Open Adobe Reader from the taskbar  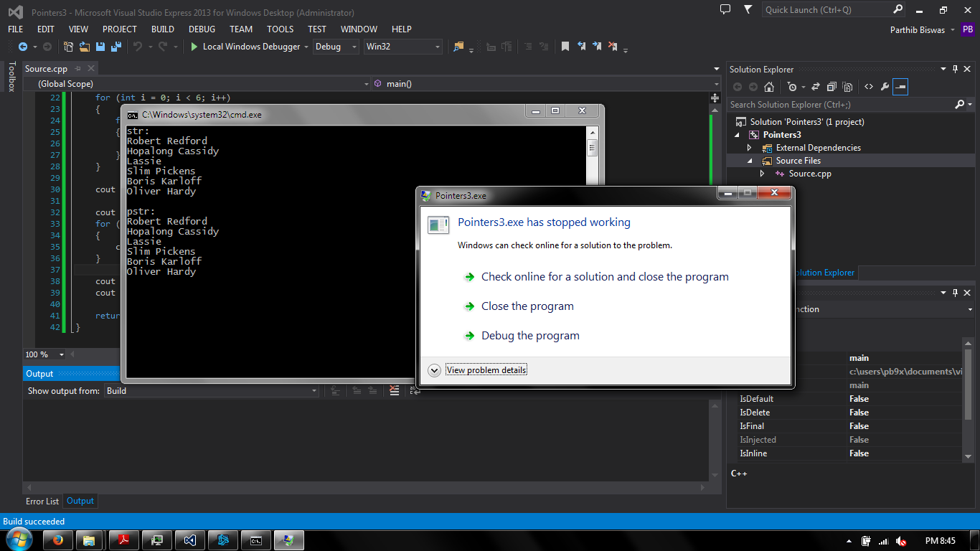click(123, 540)
